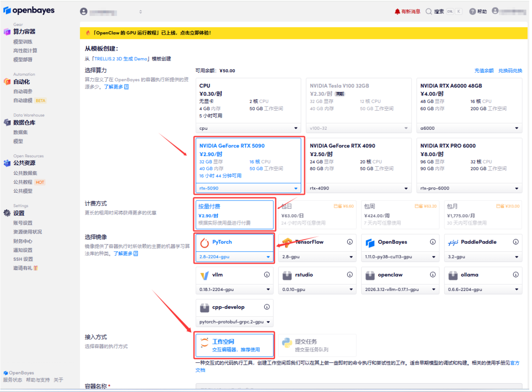Click the 设置 gear icon

[x=7, y=213]
